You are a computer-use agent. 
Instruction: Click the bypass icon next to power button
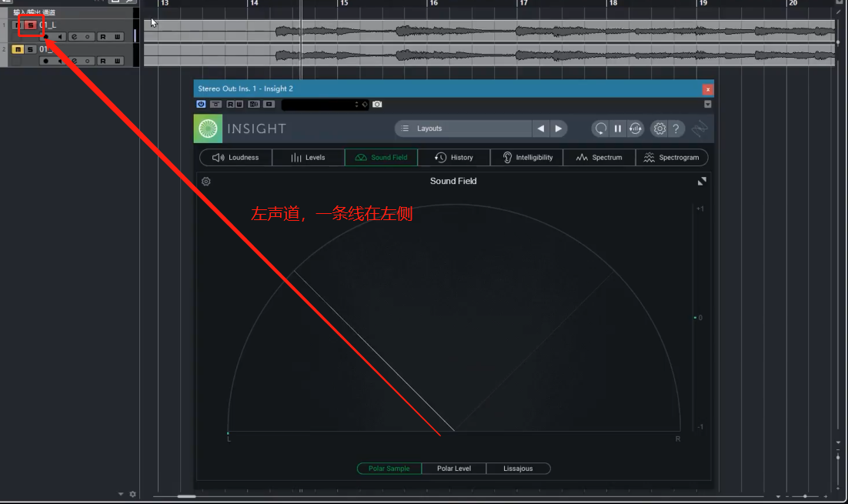click(215, 104)
